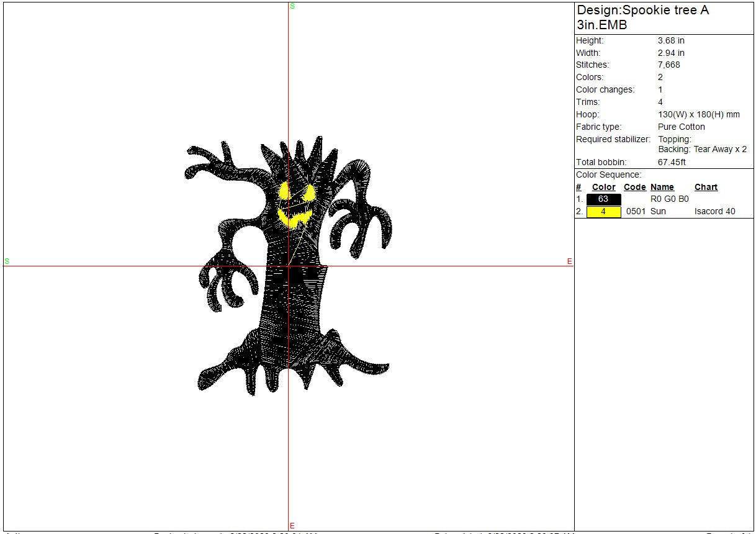Click the hoop size 130(W) x 180(H) mm
Screen dimensions: 756x534
pyautogui.click(x=698, y=114)
